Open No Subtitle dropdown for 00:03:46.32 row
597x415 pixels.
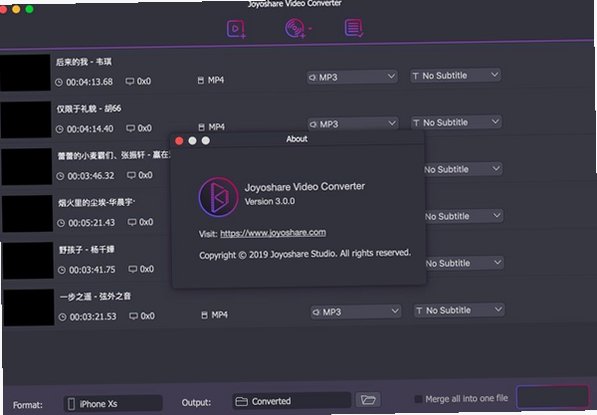click(463, 169)
